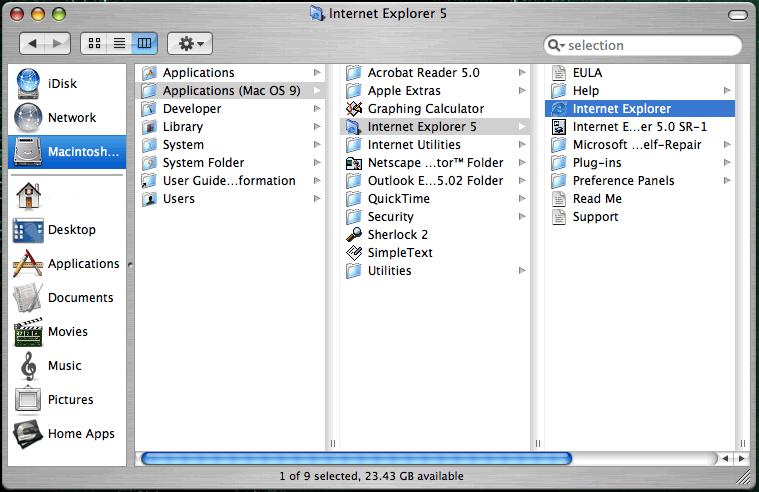This screenshot has width=759, height=492.
Task: Select Applications (Mac OS 9) row
Action: tap(230, 91)
